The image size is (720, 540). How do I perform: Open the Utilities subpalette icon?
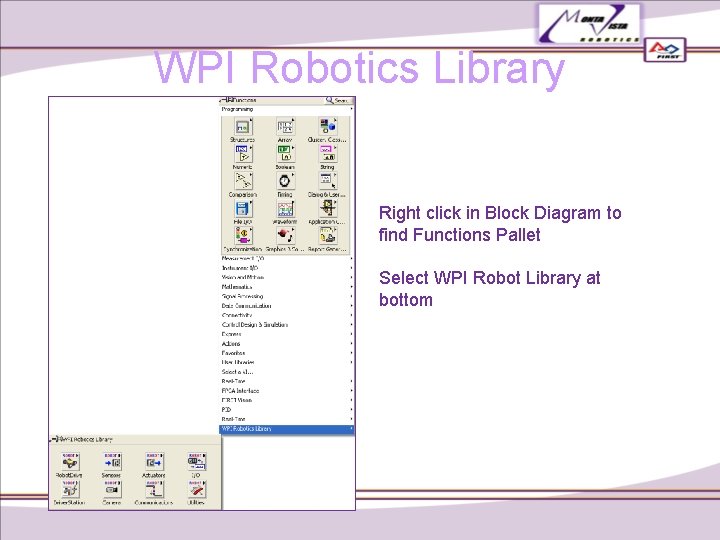(x=197, y=489)
